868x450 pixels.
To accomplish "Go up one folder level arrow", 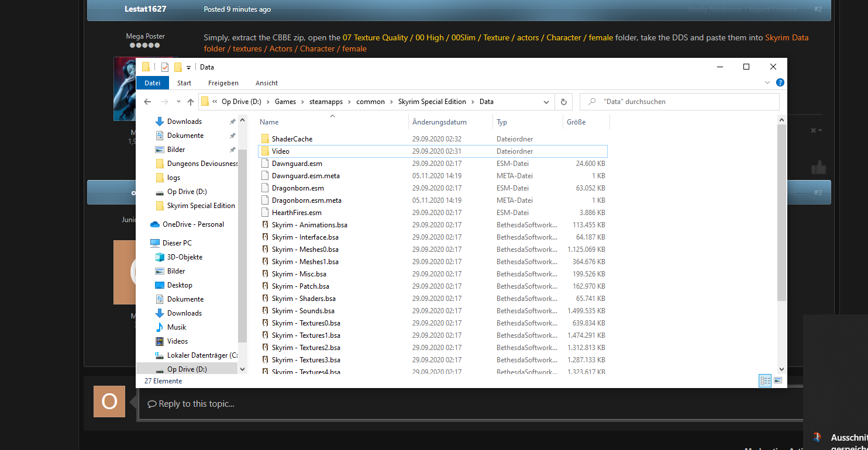I will point(191,102).
